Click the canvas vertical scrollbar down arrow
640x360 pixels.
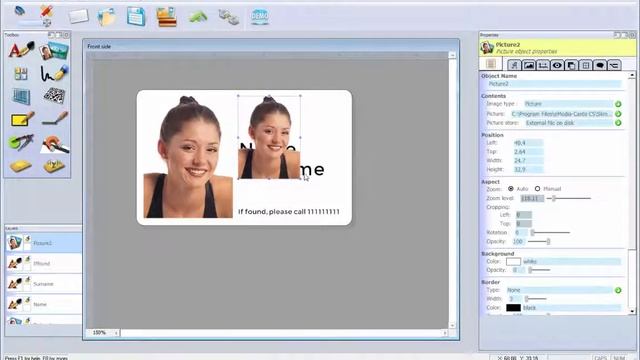coord(452,325)
